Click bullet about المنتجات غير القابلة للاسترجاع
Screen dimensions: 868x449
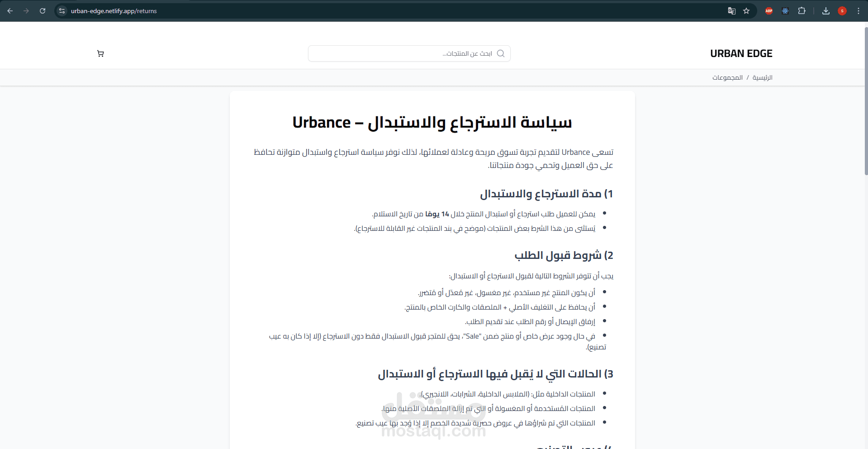click(474, 229)
